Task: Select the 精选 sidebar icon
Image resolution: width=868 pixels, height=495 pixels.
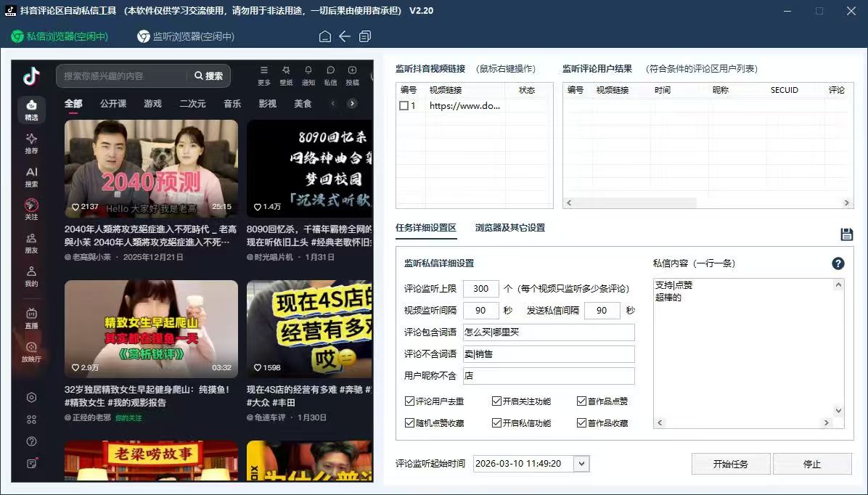Action: click(31, 110)
